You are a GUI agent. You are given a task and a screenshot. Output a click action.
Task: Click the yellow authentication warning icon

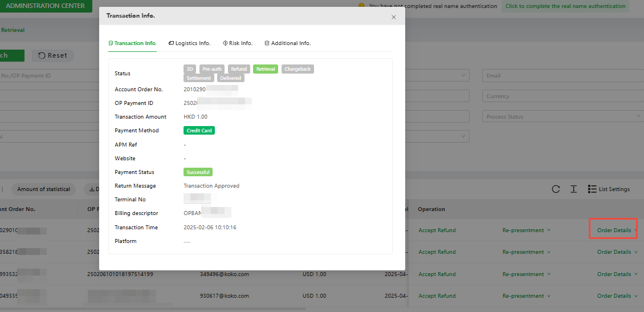point(361,6)
